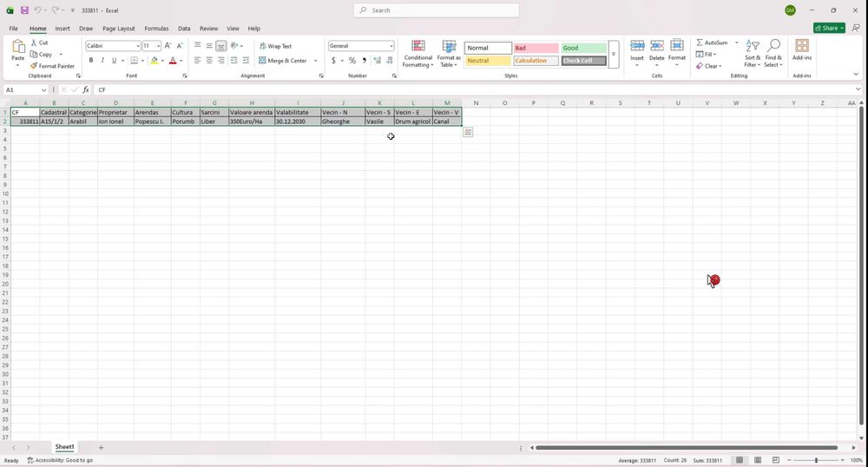Click Decrease Decimal icon
868x467 pixels.
389,60
